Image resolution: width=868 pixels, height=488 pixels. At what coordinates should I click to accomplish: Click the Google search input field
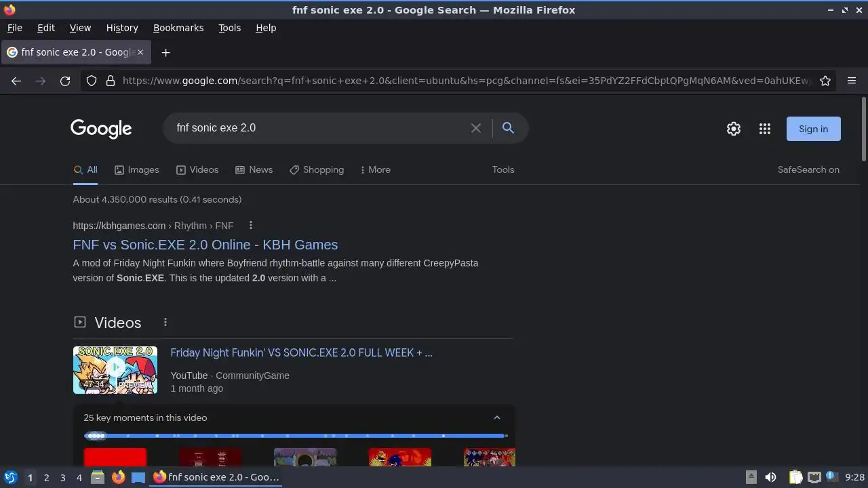coord(319,128)
